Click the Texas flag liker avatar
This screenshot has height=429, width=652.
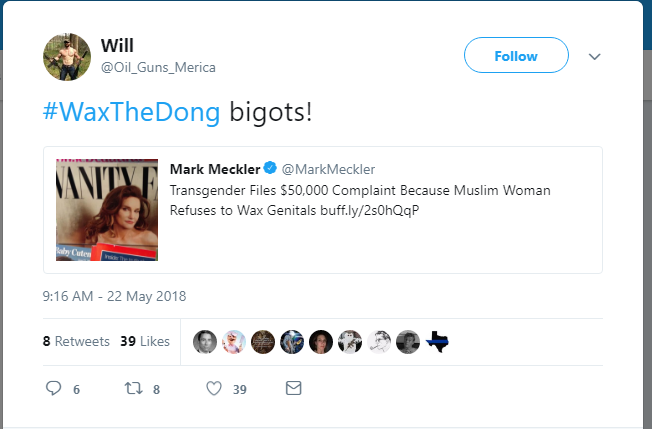coord(437,342)
